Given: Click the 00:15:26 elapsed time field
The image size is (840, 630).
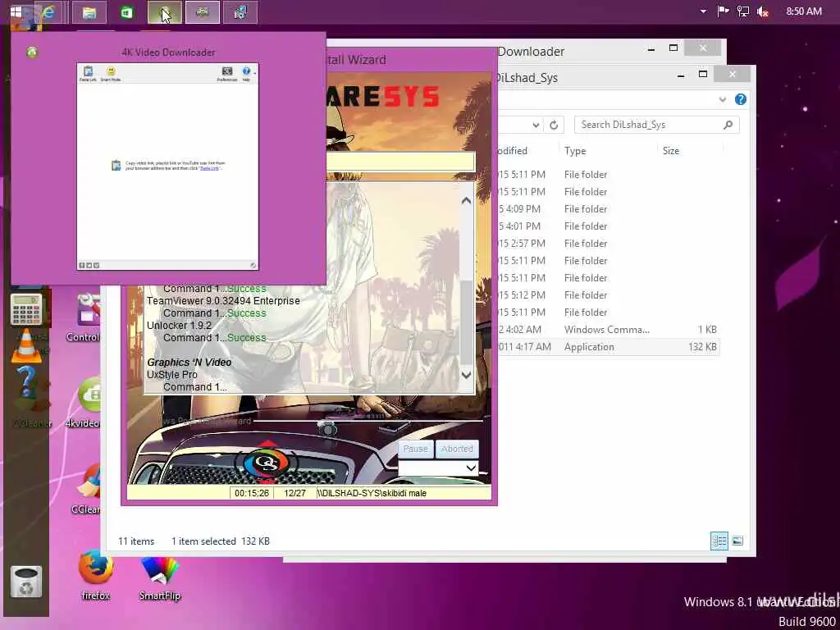Looking at the screenshot, I should coord(252,493).
